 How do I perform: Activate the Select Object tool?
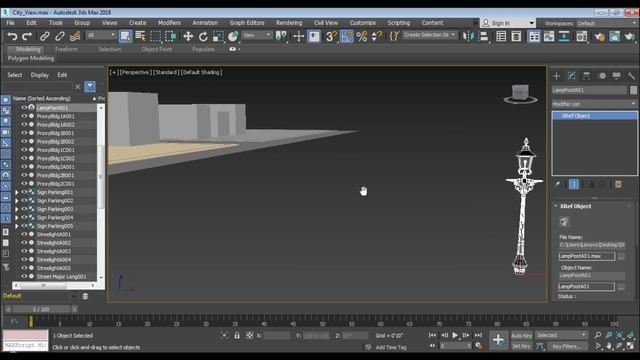click(125, 37)
